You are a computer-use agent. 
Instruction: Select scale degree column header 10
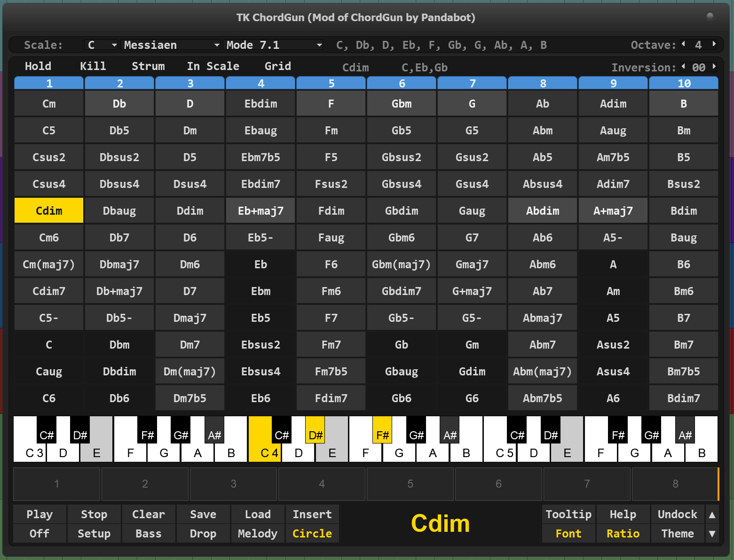coord(684,83)
